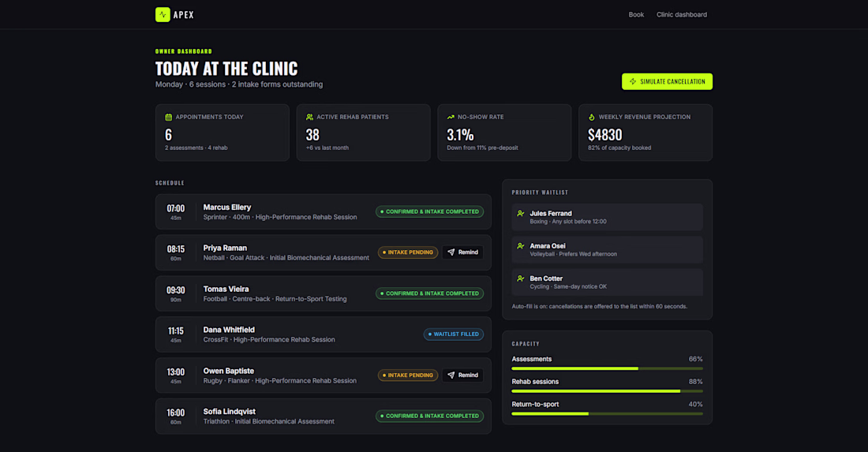This screenshot has height=452, width=868.
Task: Click the Amara Osei waitlist name
Action: tap(548, 246)
